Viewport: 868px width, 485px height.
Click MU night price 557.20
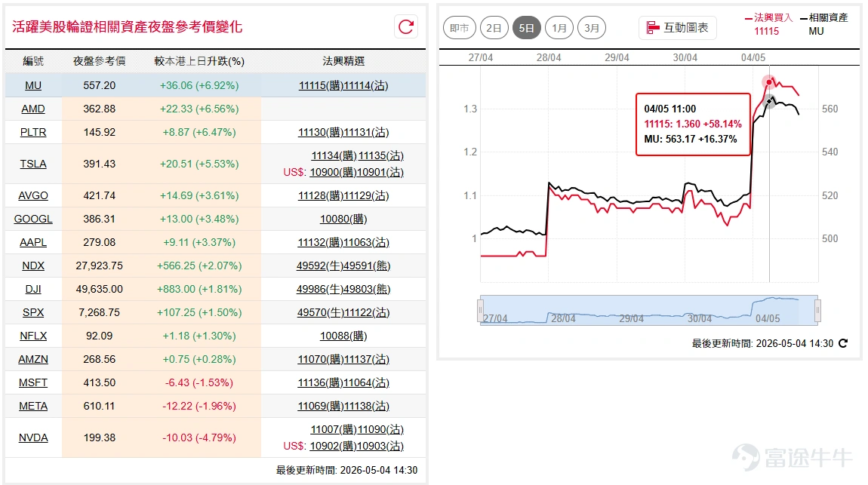(100, 86)
